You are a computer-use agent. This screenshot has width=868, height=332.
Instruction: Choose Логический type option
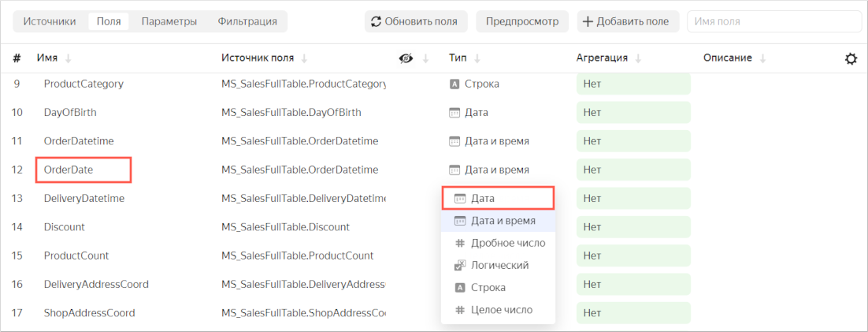(x=498, y=266)
